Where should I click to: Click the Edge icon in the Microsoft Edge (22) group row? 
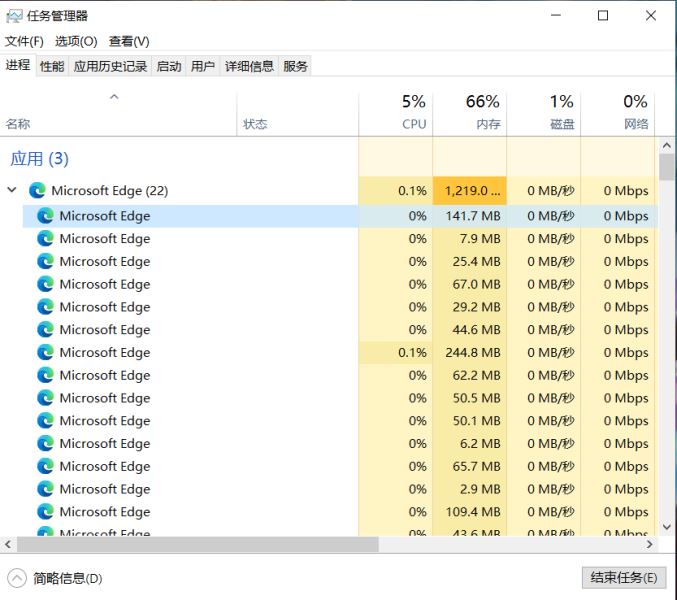(x=37, y=190)
